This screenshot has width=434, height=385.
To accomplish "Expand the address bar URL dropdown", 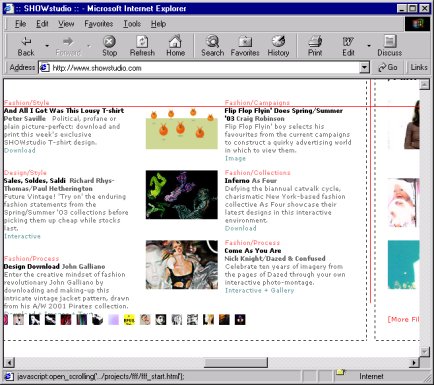I will [x=365, y=68].
